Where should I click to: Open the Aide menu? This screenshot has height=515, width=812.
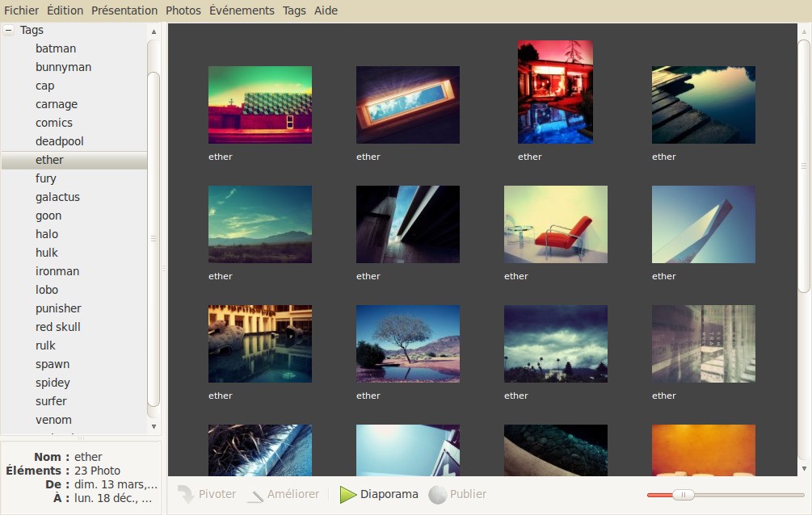326,10
